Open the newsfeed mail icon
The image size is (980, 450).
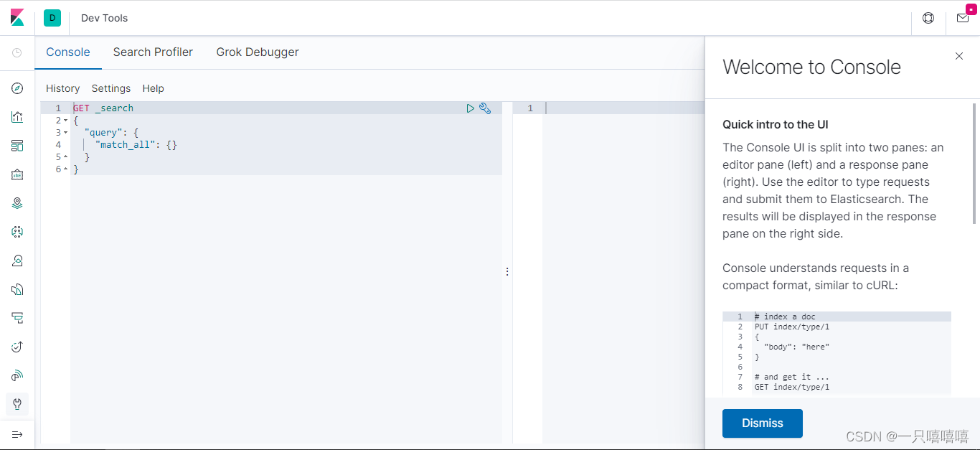963,18
